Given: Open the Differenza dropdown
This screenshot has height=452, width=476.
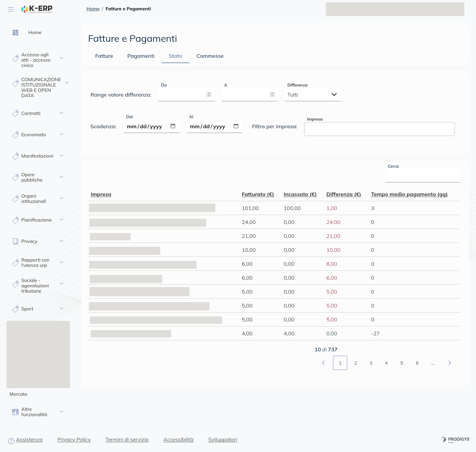Looking at the screenshot, I should pos(312,95).
